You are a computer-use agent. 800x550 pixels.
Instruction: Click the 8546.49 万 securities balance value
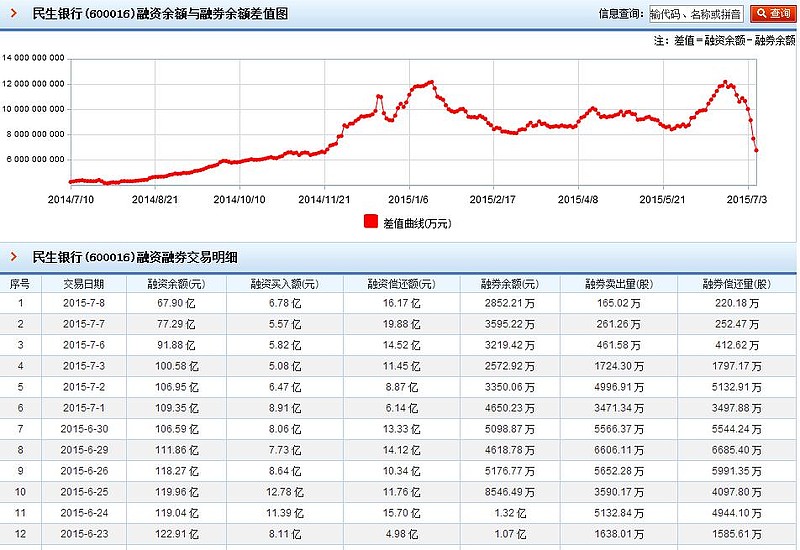click(510, 492)
